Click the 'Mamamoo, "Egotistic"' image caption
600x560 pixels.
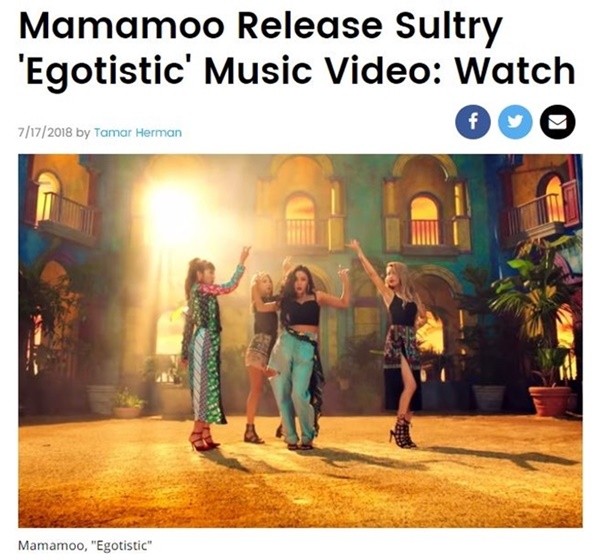pos(85,545)
